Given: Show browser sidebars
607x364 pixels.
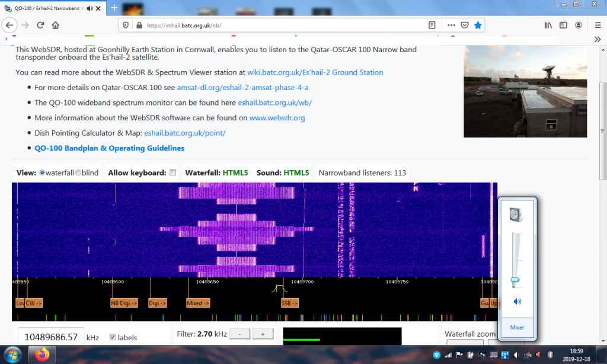Looking at the screenshot, I should click(563, 25).
